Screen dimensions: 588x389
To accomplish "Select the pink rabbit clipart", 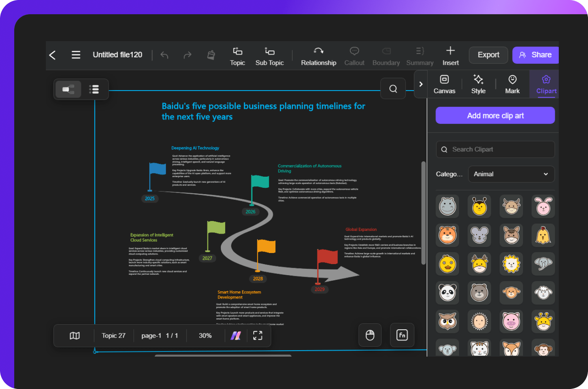I will coord(543,206).
